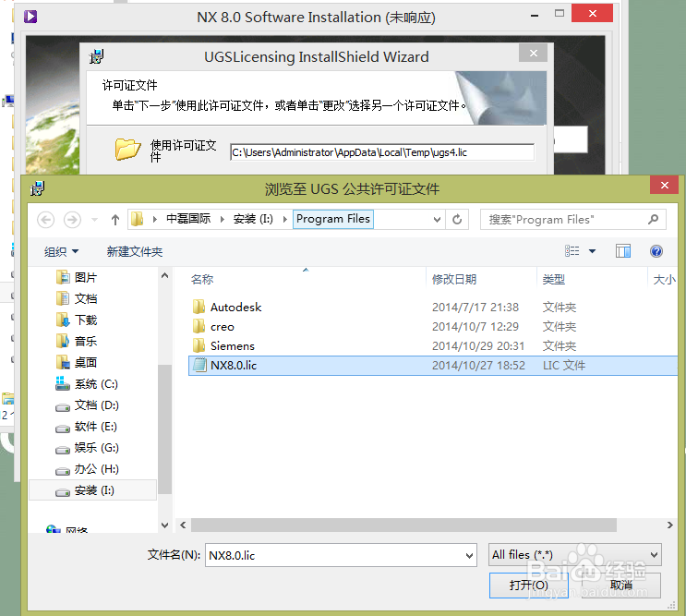This screenshot has width=686, height=616.
Task: Click scroll-right arrow of file list
Action: [x=669, y=525]
